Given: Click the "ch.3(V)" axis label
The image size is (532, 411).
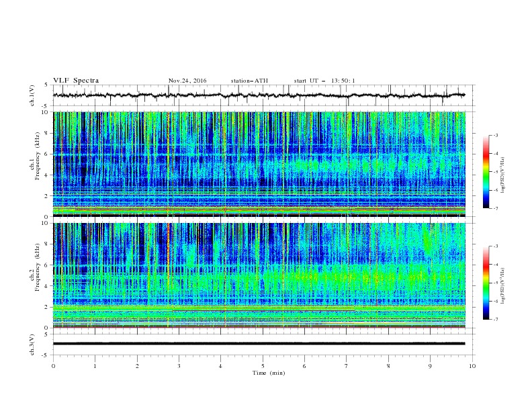Looking at the screenshot, I should (32, 345).
